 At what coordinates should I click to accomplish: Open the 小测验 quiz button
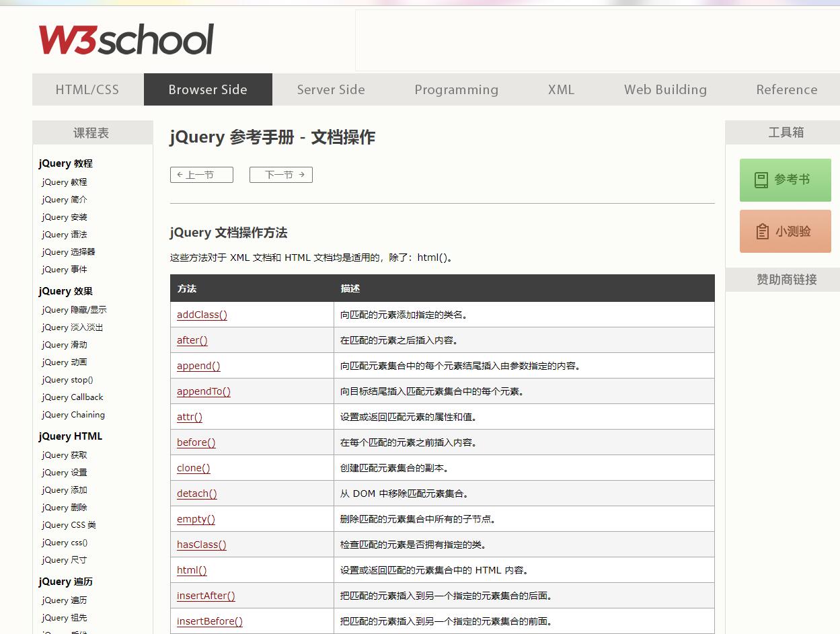pos(785,231)
